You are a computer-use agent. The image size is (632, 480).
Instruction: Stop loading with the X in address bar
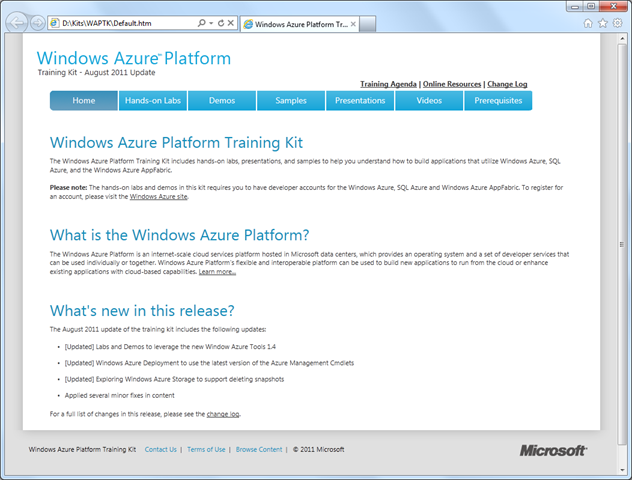(231, 23)
